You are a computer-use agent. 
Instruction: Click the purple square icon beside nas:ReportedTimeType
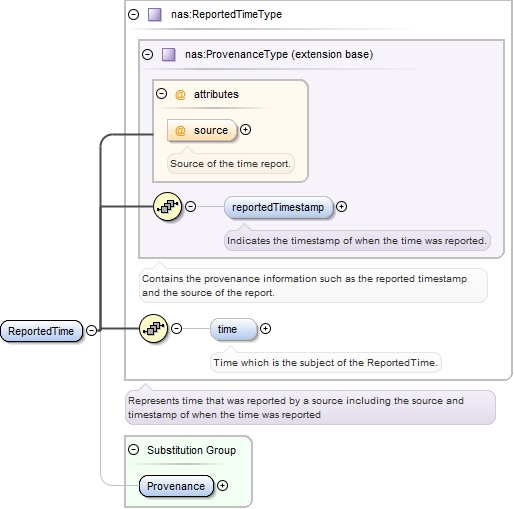pyautogui.click(x=155, y=15)
